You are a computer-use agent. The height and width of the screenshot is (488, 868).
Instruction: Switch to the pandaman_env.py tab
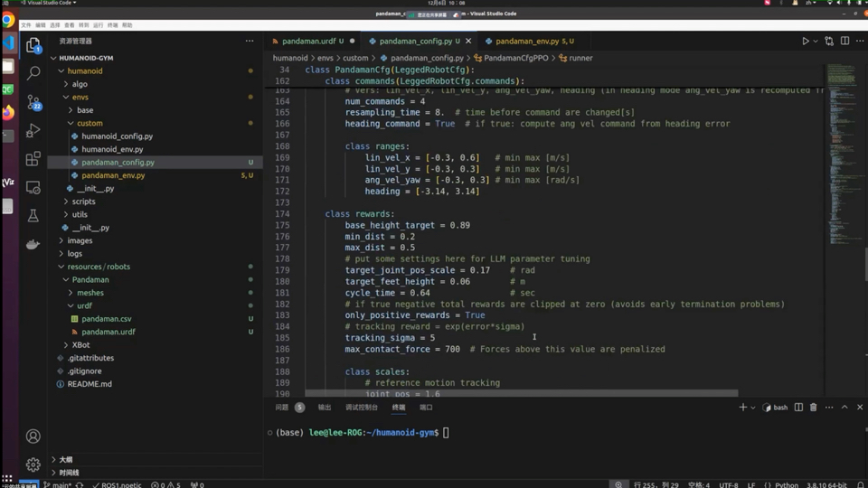(x=527, y=42)
